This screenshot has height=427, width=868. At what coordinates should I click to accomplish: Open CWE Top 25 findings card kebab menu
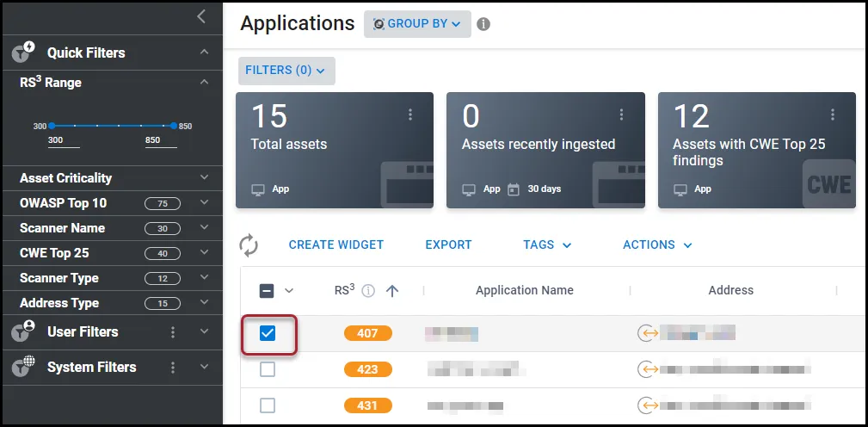coord(833,114)
